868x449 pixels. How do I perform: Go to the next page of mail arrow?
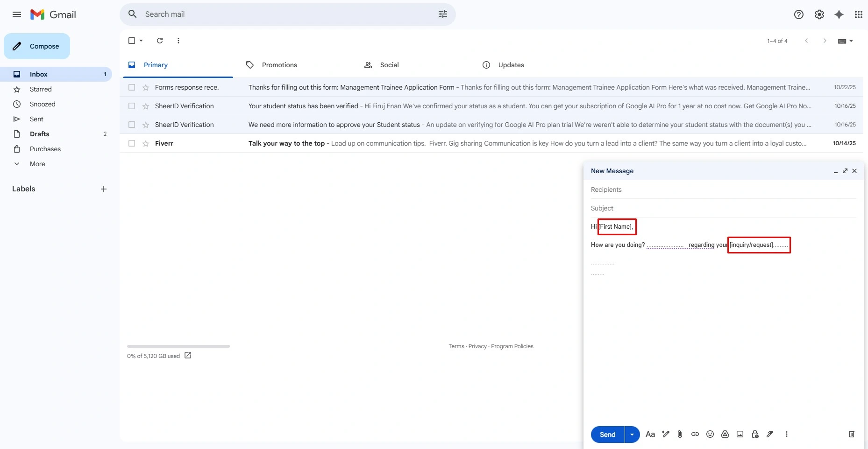pos(825,41)
